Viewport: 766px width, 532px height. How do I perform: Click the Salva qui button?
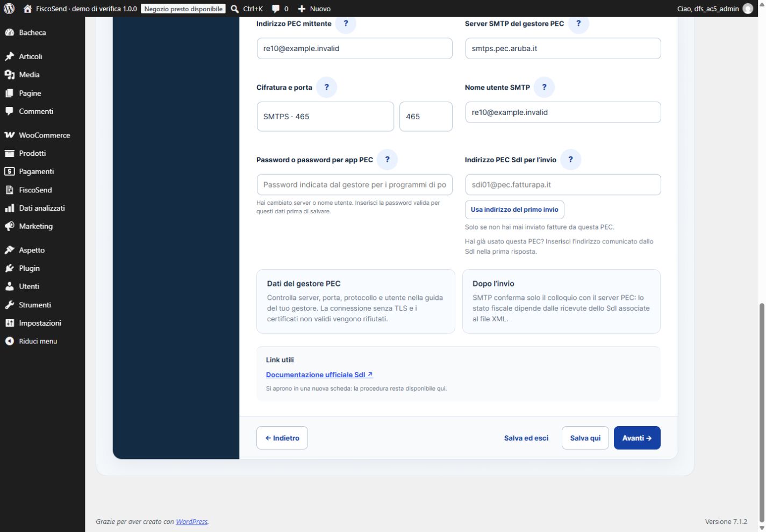[585, 438]
